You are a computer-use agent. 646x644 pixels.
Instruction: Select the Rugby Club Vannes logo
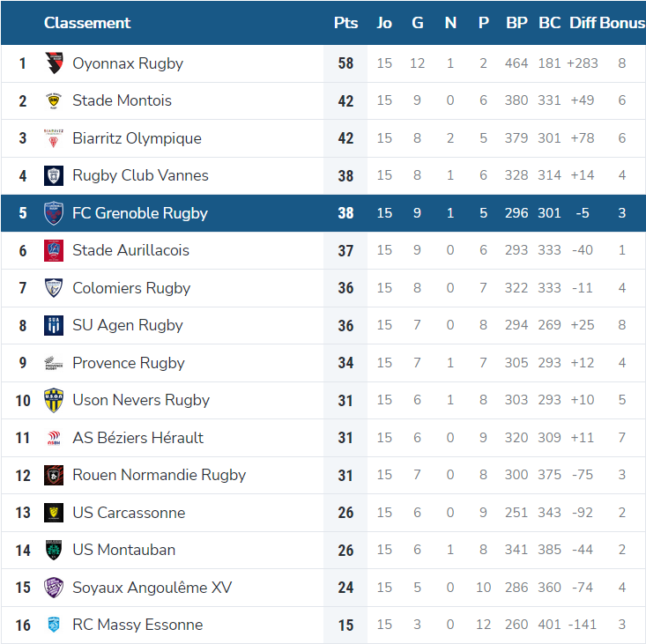pos(54,175)
